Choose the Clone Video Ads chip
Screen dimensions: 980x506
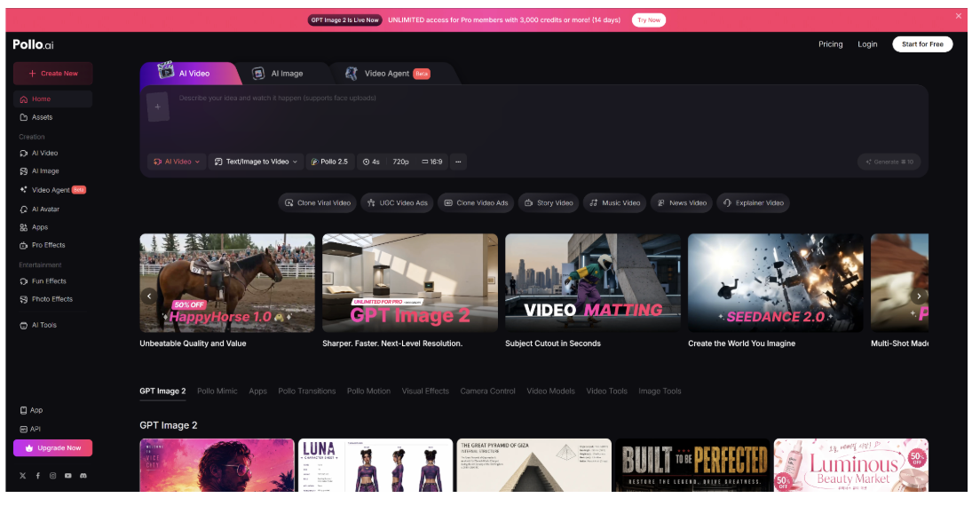(476, 203)
